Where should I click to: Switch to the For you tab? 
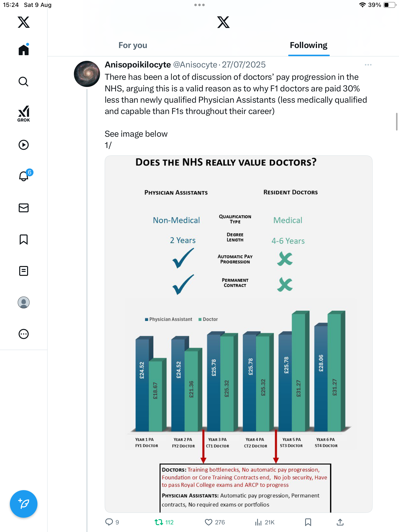click(133, 45)
